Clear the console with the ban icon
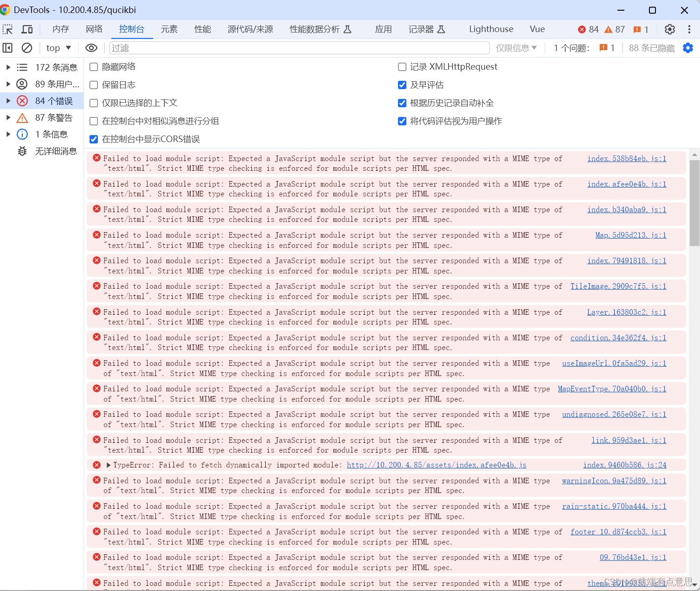 [x=27, y=48]
